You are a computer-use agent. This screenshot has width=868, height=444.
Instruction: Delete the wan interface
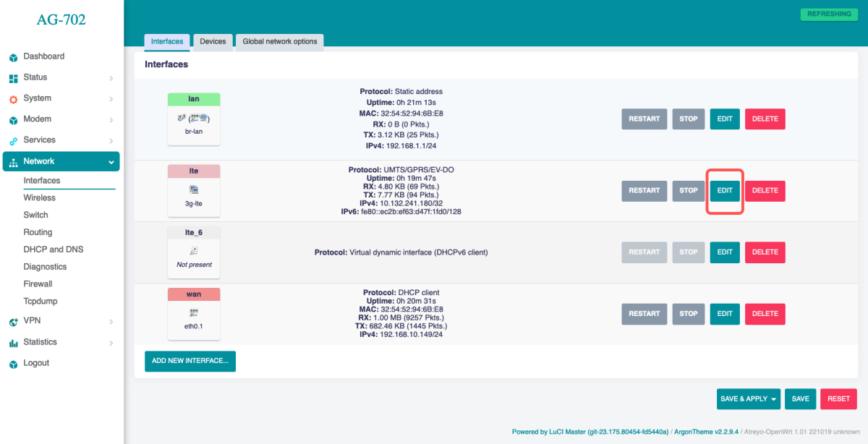coord(765,314)
